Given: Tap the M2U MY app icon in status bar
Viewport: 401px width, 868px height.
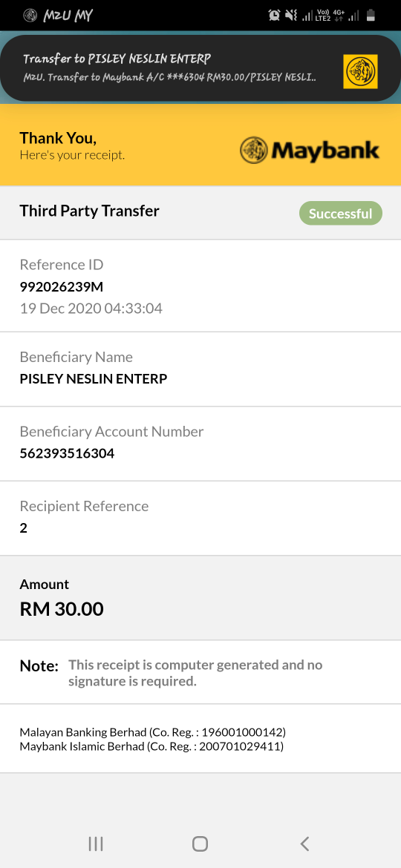Looking at the screenshot, I should click(x=30, y=15).
